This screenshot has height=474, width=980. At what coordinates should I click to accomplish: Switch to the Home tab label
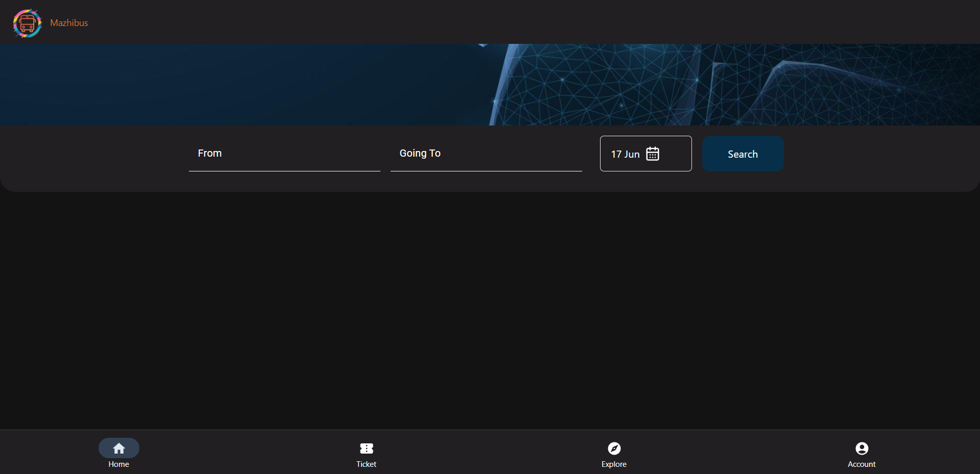[x=118, y=464]
